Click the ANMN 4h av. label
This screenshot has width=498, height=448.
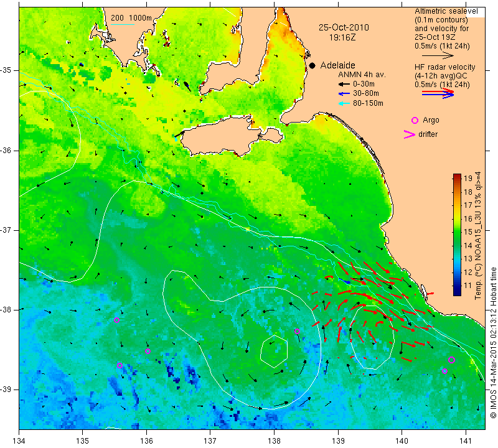click(362, 75)
